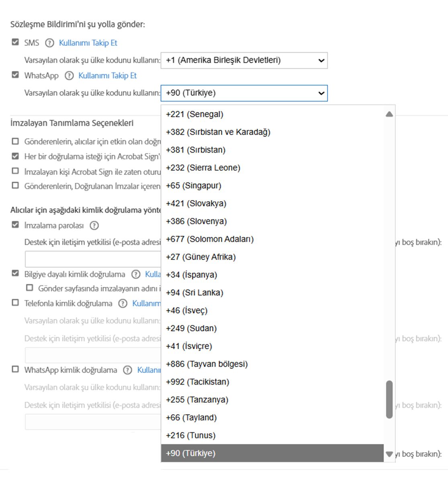Open help for İmzalama parolası
This screenshot has width=448, height=485.
pyautogui.click(x=94, y=225)
